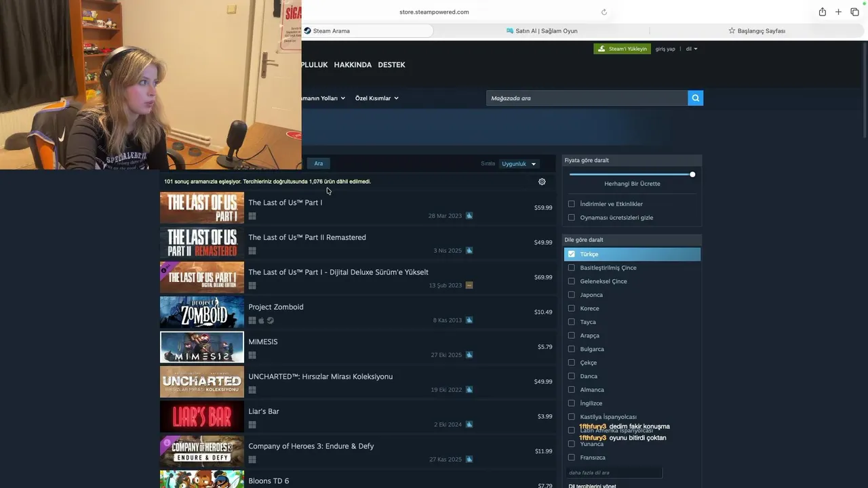Open the Liar's Bar game thumbnail
868x488 pixels.
(x=202, y=417)
